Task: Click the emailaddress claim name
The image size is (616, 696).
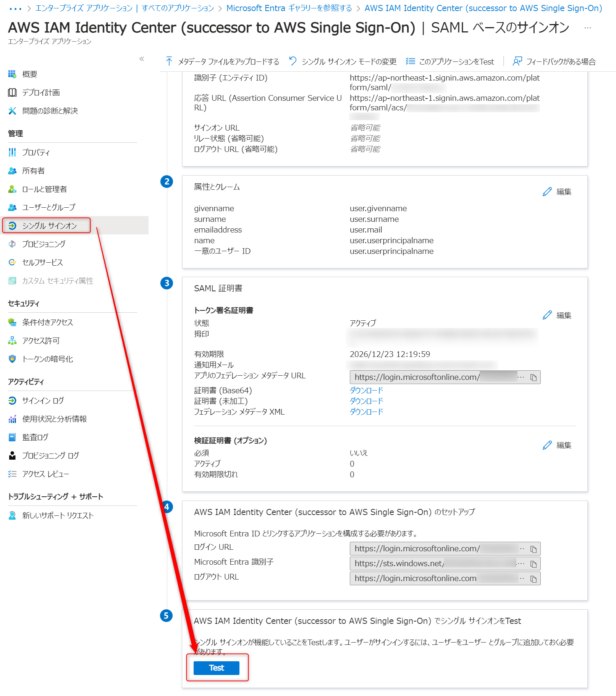Action: [218, 230]
